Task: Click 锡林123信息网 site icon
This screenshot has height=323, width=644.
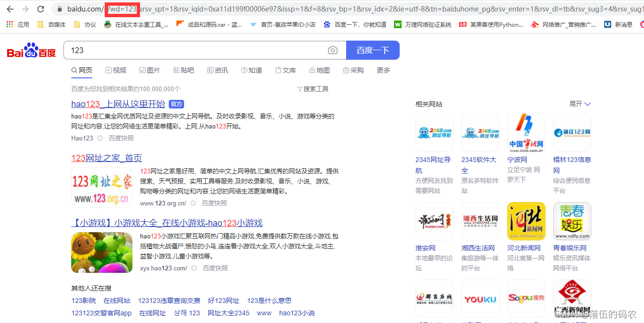Action: tap(572, 133)
